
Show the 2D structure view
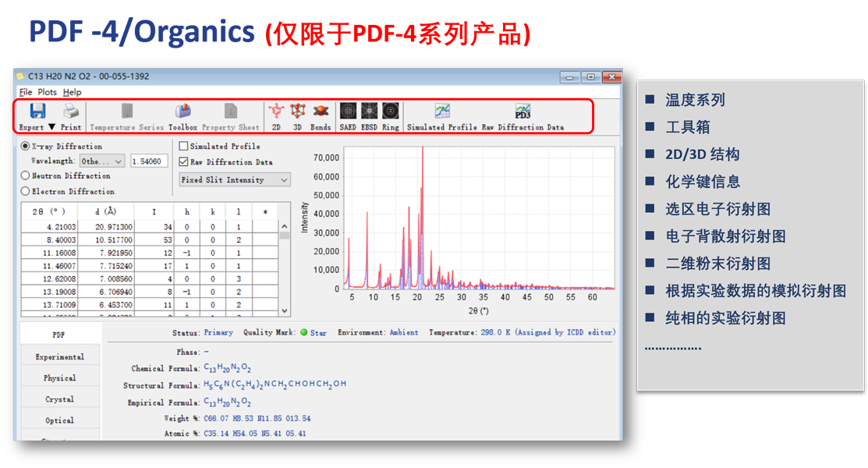pyautogui.click(x=276, y=117)
